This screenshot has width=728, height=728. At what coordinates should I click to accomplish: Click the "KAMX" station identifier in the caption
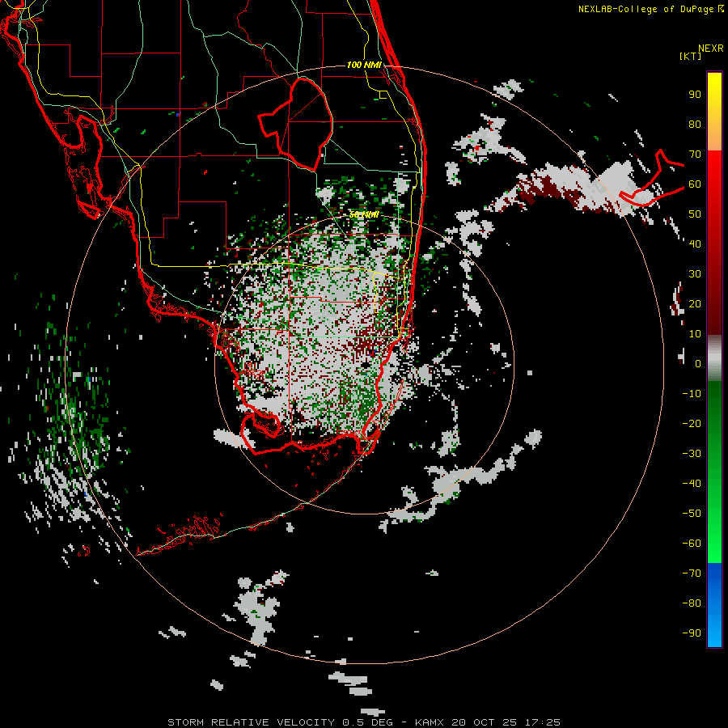pyautogui.click(x=430, y=722)
